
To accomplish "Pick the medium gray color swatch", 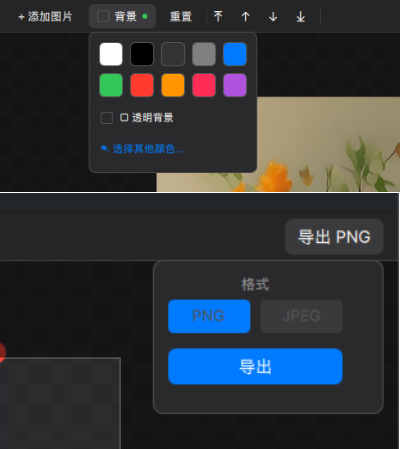I will point(204,54).
